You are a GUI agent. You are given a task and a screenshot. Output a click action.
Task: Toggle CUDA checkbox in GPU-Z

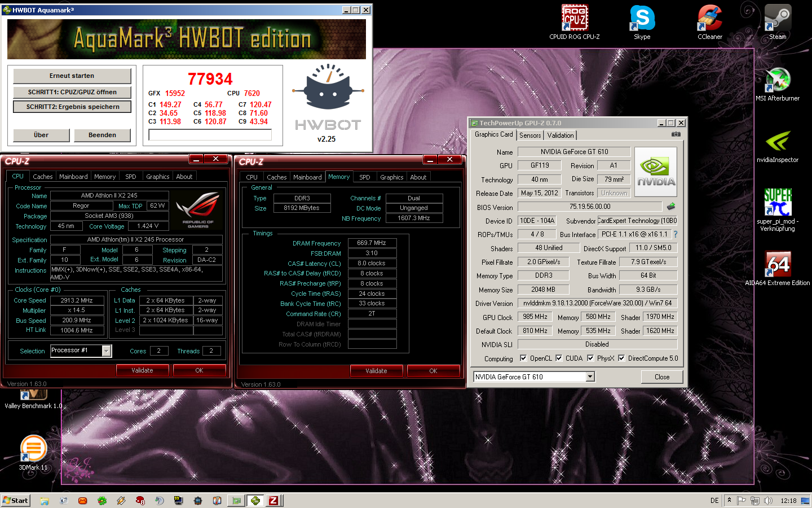point(559,358)
